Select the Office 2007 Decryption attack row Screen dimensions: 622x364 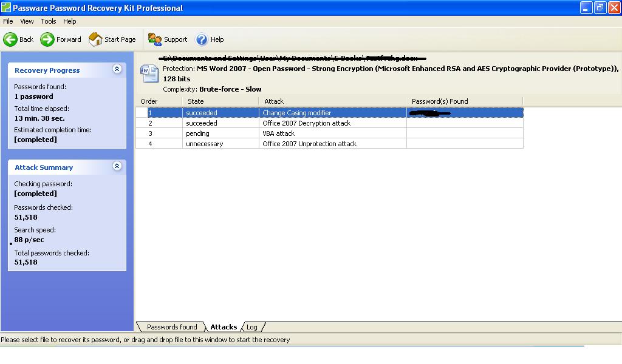(x=330, y=123)
